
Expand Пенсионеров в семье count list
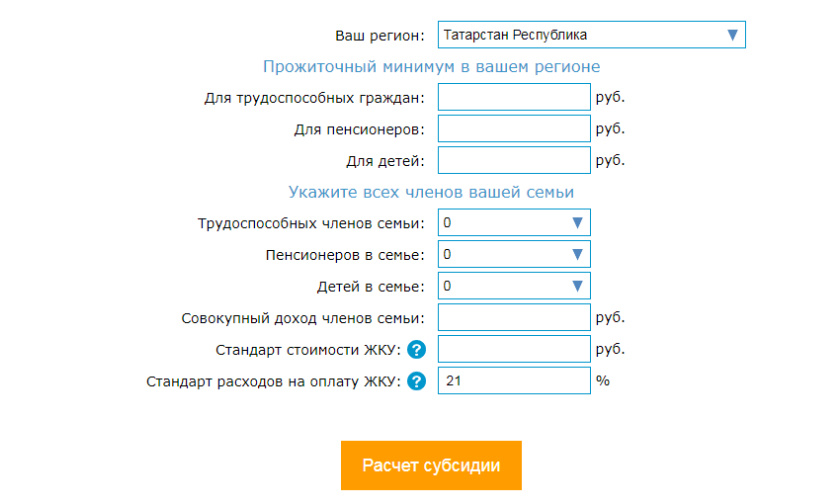[514, 254]
